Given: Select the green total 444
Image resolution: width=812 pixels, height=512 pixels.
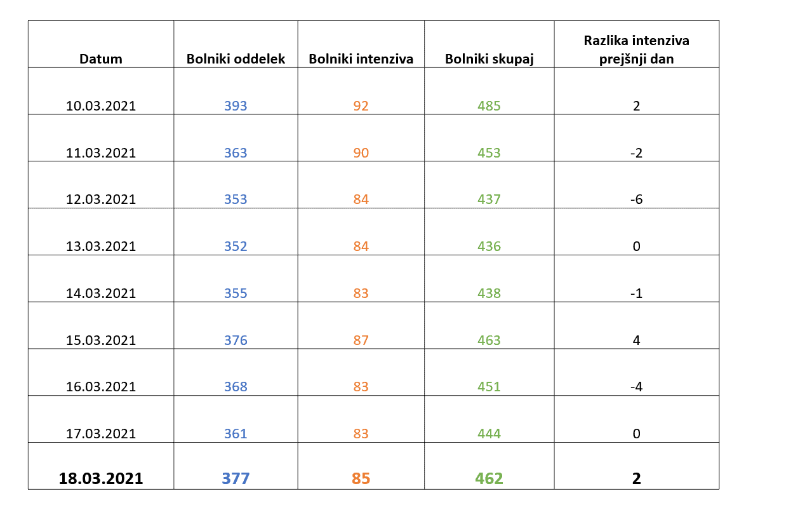Looking at the screenshot, I should pyautogui.click(x=489, y=434).
